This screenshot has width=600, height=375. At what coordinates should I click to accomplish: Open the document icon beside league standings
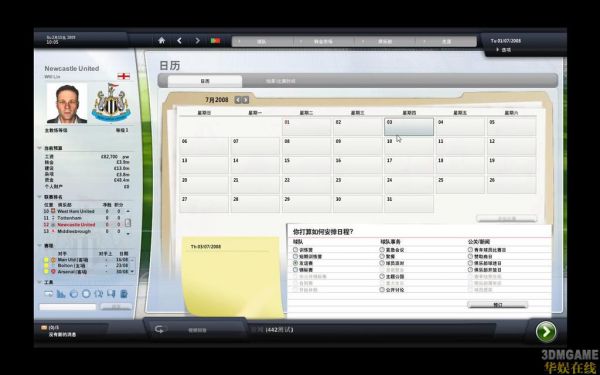pos(128,223)
